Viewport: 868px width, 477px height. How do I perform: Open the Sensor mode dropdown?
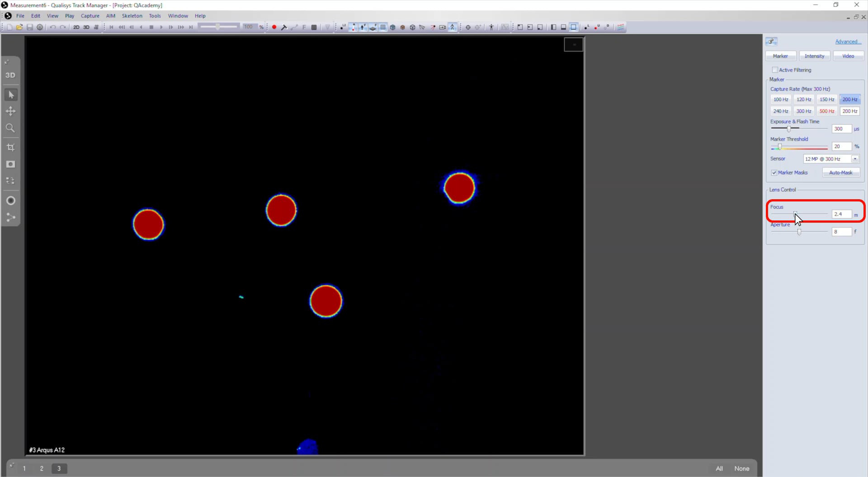coord(855,159)
